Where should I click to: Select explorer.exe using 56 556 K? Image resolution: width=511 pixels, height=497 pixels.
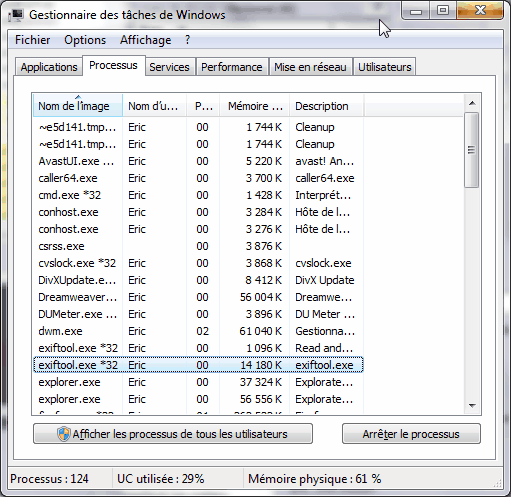pos(198,399)
